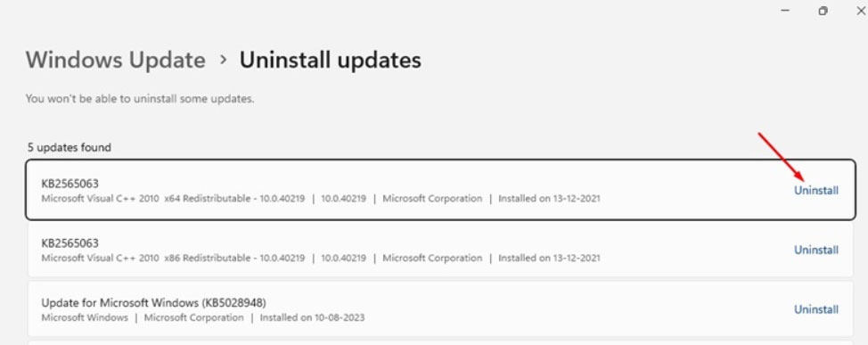Image resolution: width=868 pixels, height=345 pixels.
Task: Uninstall Update for Microsoft Windows KB5028948
Action: (x=816, y=309)
